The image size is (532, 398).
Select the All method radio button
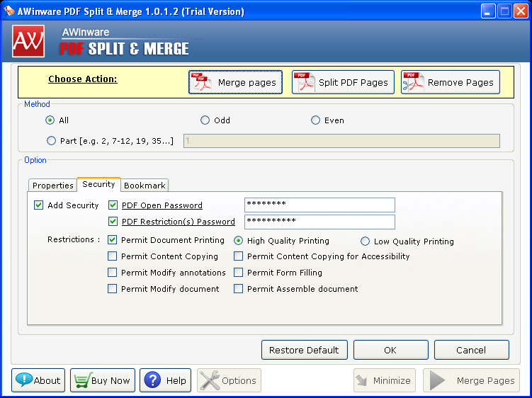50,120
